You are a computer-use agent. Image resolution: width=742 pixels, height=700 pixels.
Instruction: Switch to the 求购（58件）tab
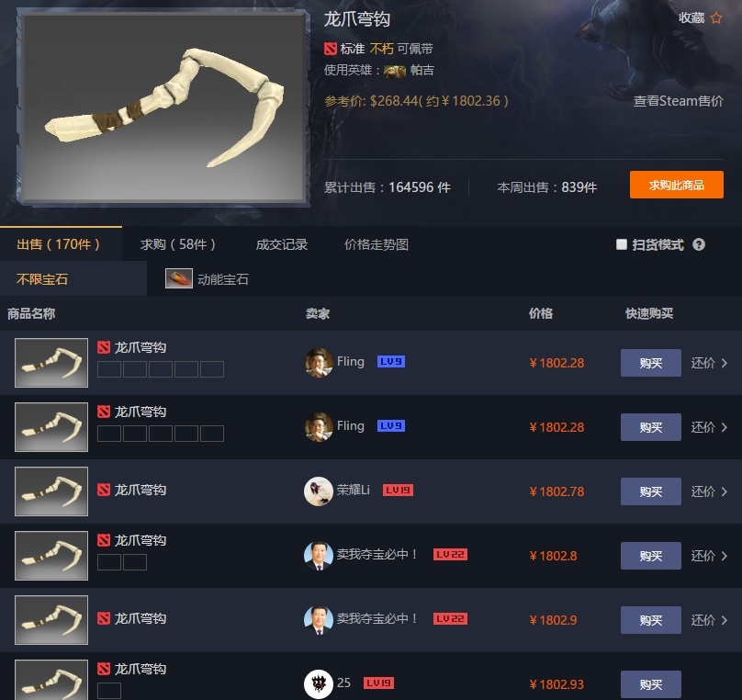click(178, 244)
